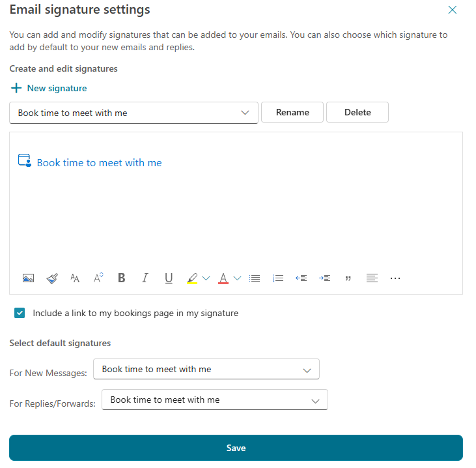
Task: Activate the format painter tool
Action: tap(52, 278)
